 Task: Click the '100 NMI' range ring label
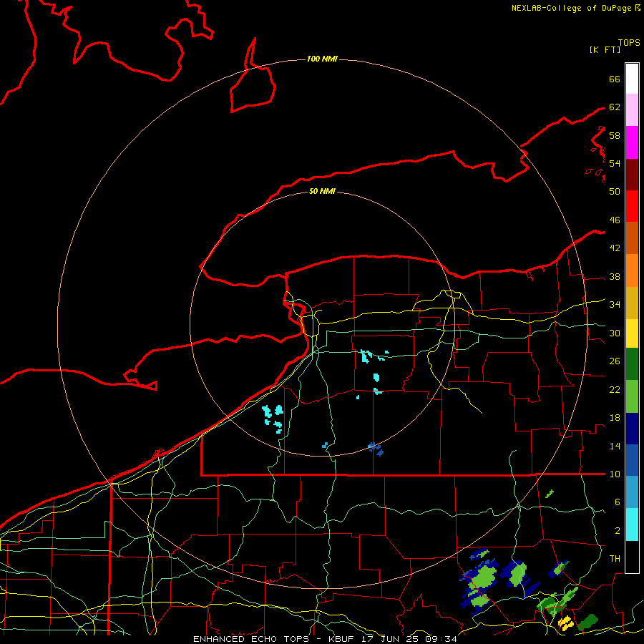tap(322, 59)
